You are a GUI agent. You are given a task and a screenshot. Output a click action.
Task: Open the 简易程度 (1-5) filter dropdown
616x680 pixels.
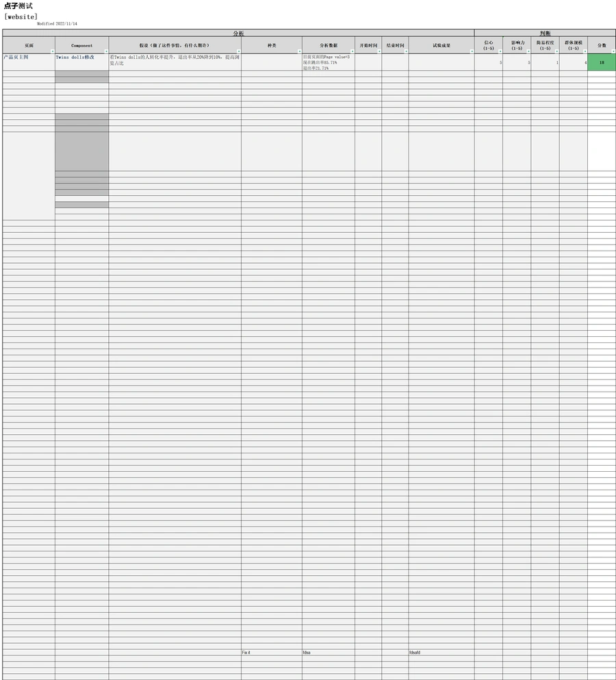557,51
